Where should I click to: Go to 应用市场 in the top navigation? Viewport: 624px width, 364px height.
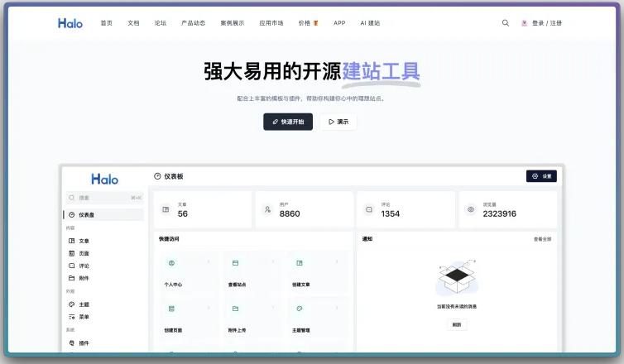(271, 23)
